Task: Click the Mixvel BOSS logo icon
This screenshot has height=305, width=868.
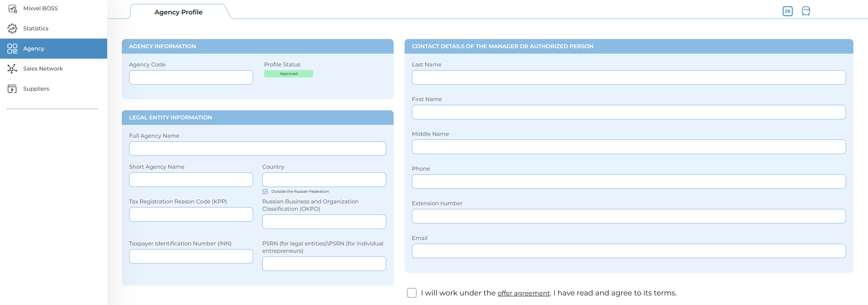Action: [13, 9]
